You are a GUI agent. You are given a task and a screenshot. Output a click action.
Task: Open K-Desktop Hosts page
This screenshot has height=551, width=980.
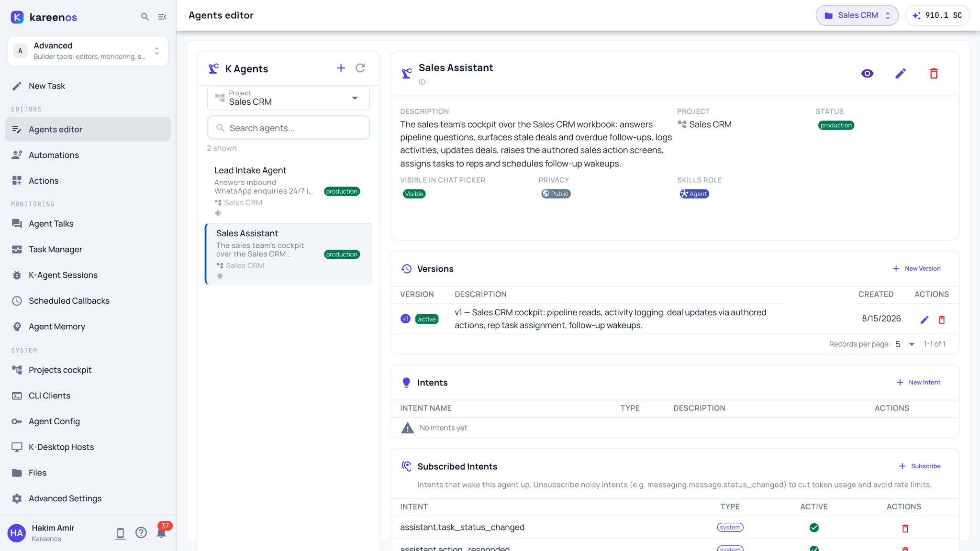(x=88, y=447)
